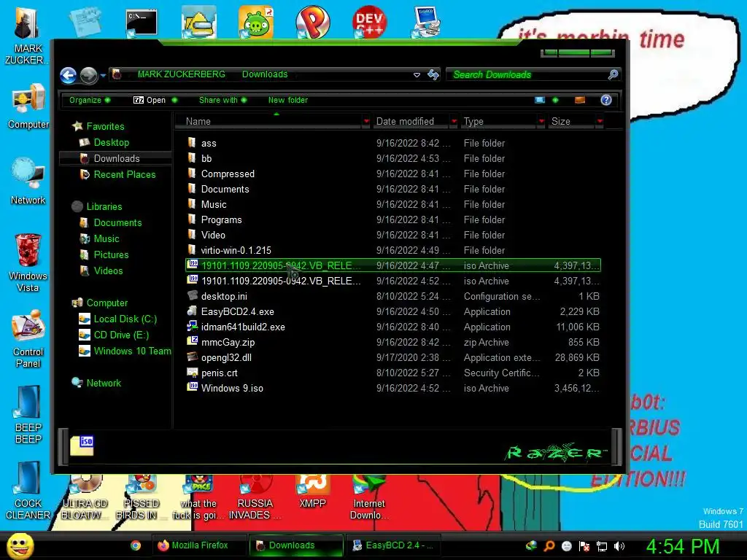
Task: Click the network tray icon
Action: (x=602, y=546)
